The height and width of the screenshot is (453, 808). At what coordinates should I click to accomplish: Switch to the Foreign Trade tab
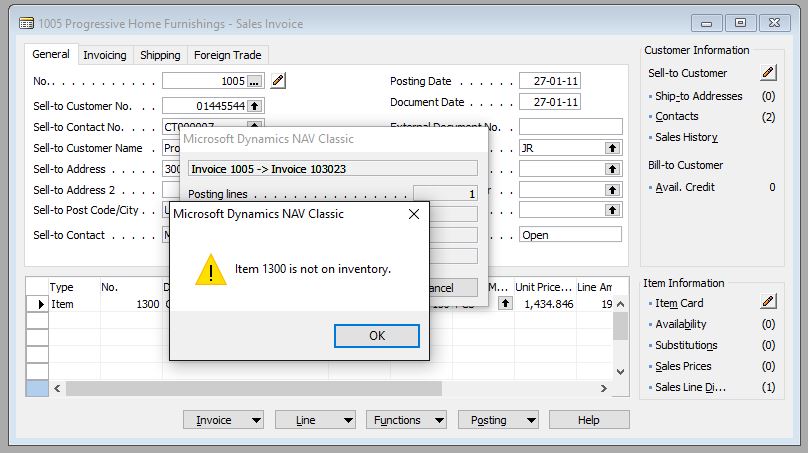tap(227, 55)
